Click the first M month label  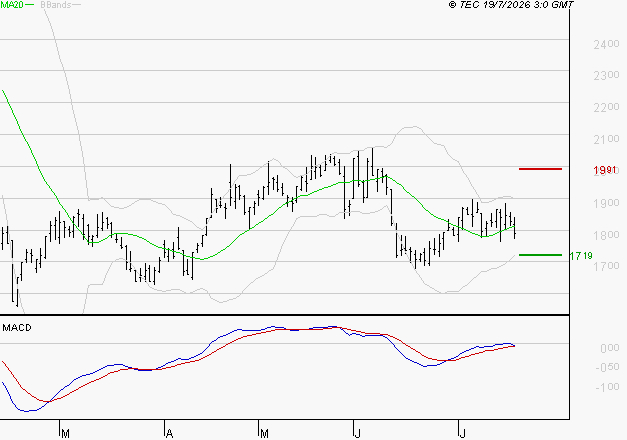[66, 434]
